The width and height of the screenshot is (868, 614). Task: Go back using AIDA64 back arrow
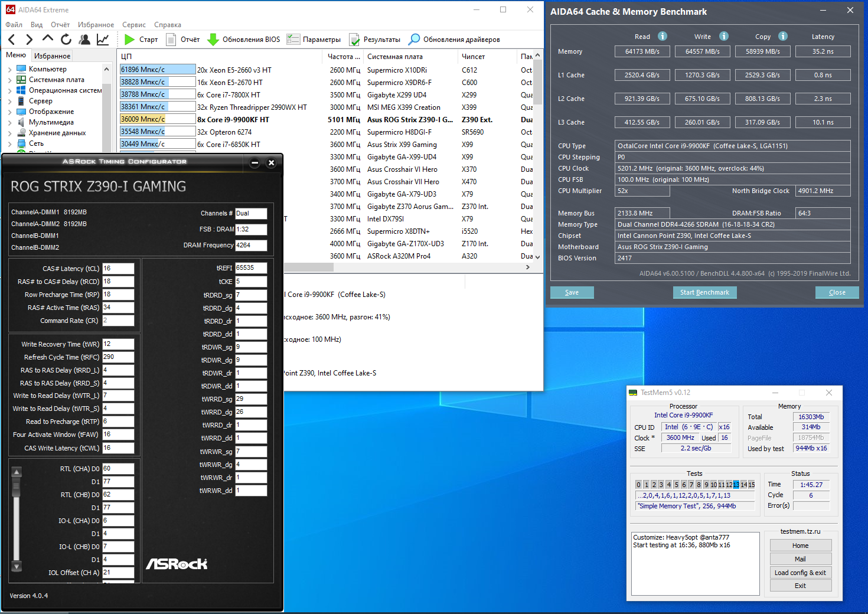[x=12, y=40]
